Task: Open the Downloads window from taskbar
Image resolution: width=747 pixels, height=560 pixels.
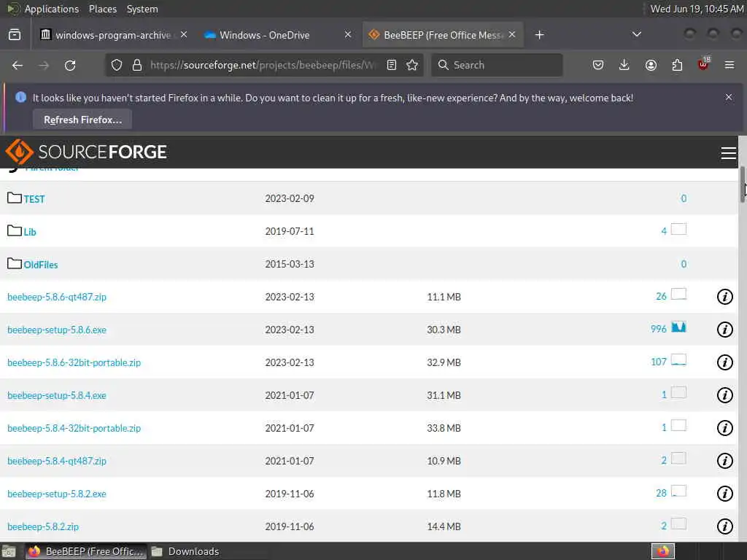Action: click(x=186, y=551)
